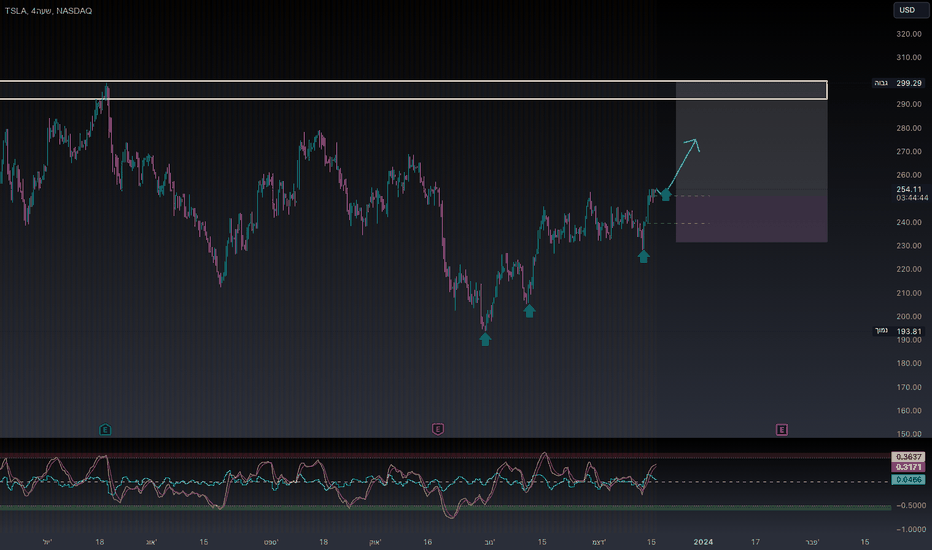Select the white resistance rectangle near 299
The image size is (932, 550).
(413, 90)
